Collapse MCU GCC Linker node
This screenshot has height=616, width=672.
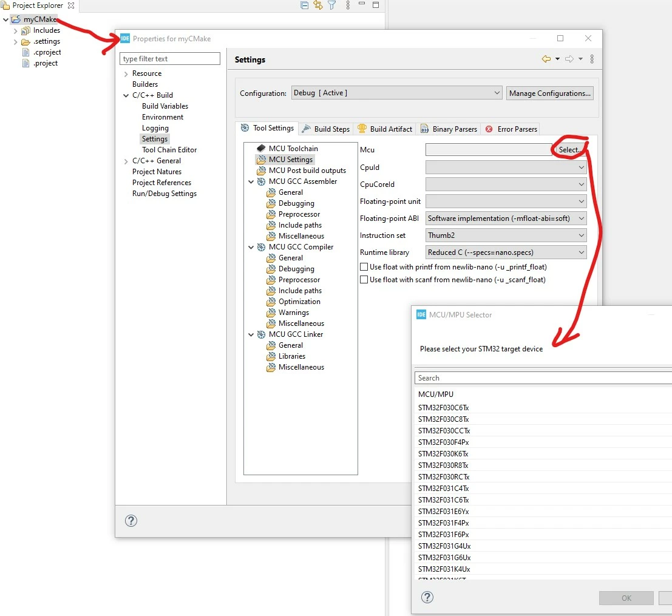251,334
